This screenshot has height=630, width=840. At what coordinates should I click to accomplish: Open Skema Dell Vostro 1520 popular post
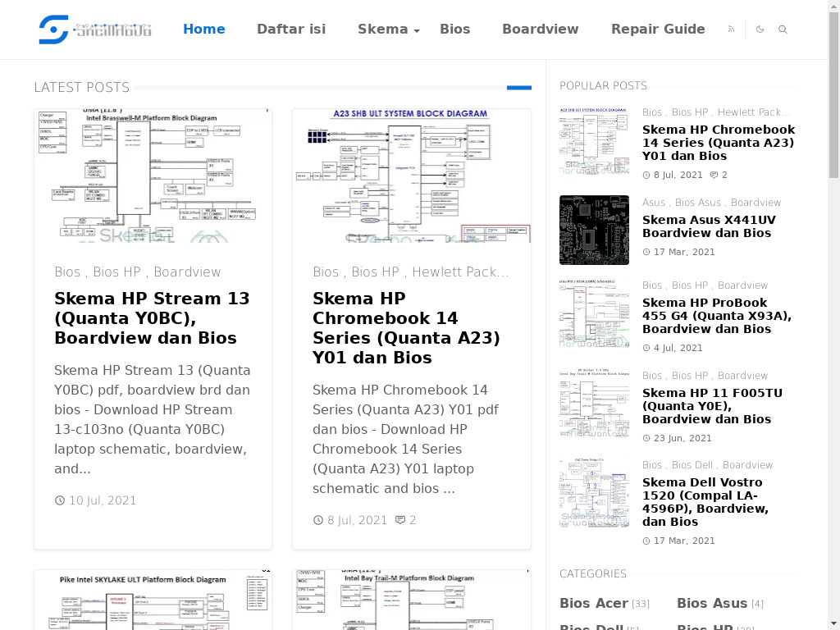(x=705, y=502)
